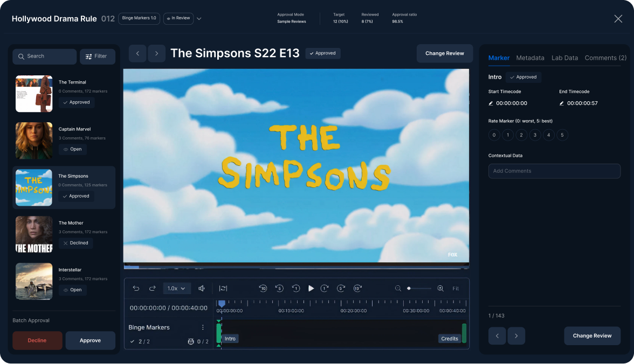
Task: Zoom in the timeline
Action: pos(440,289)
